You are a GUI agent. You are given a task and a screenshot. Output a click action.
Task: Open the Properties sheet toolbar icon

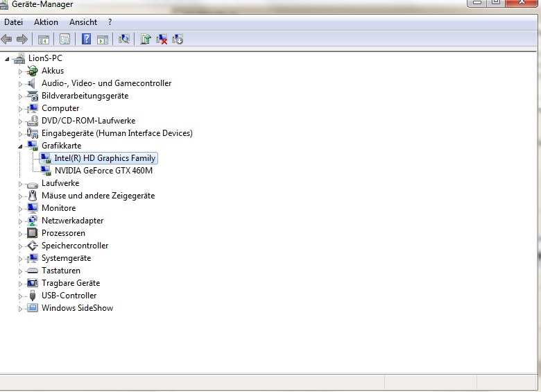(x=65, y=39)
